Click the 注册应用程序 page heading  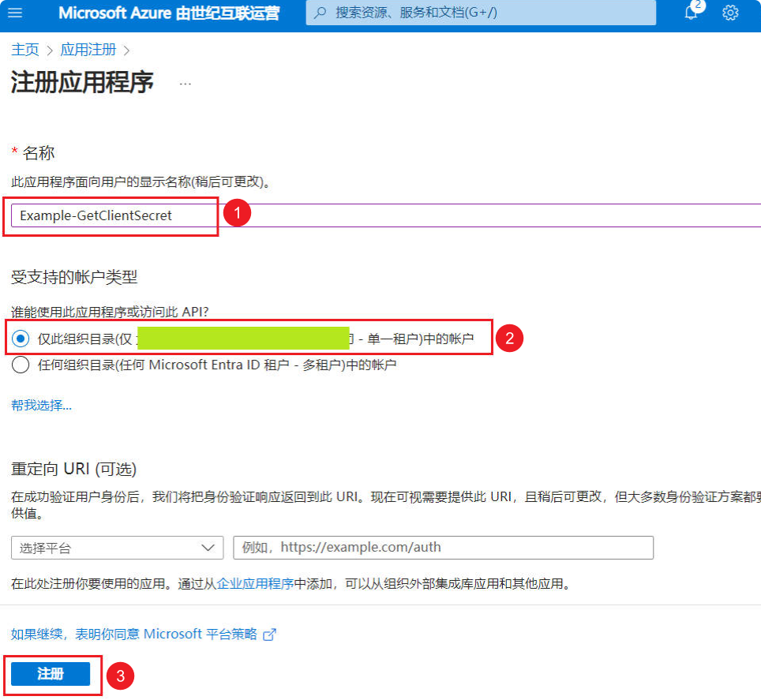pos(82,82)
